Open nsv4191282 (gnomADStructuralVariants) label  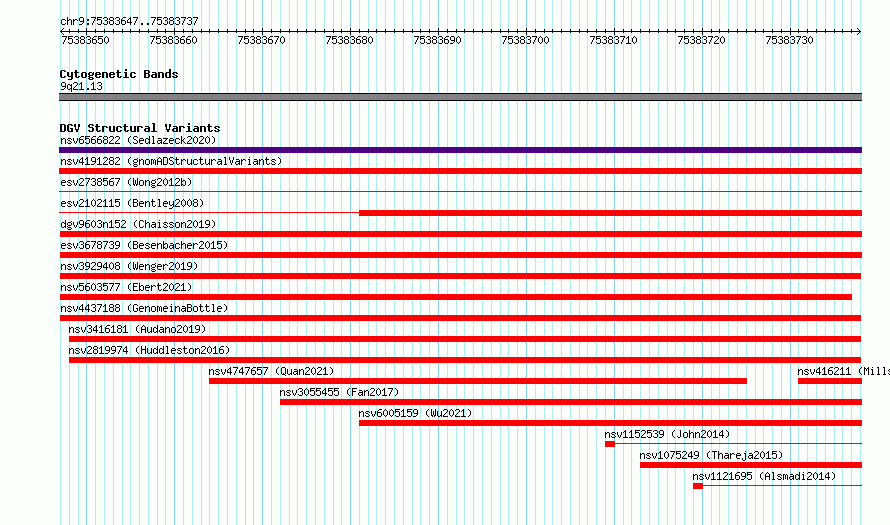(x=171, y=161)
